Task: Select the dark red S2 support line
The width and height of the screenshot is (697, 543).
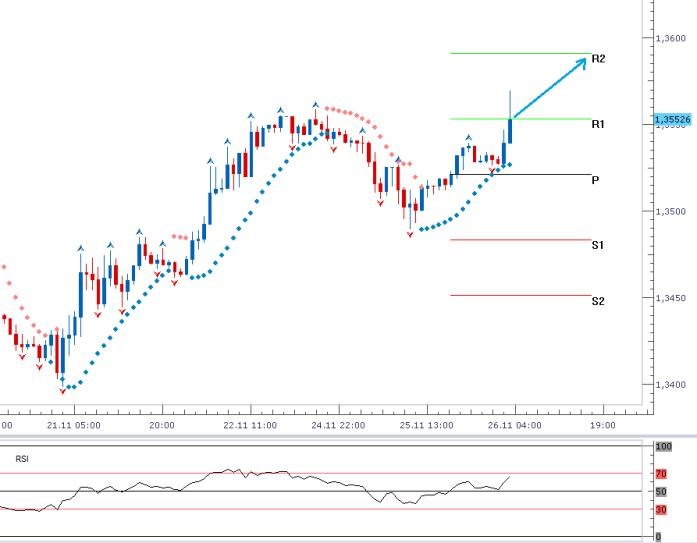Action: (521, 295)
